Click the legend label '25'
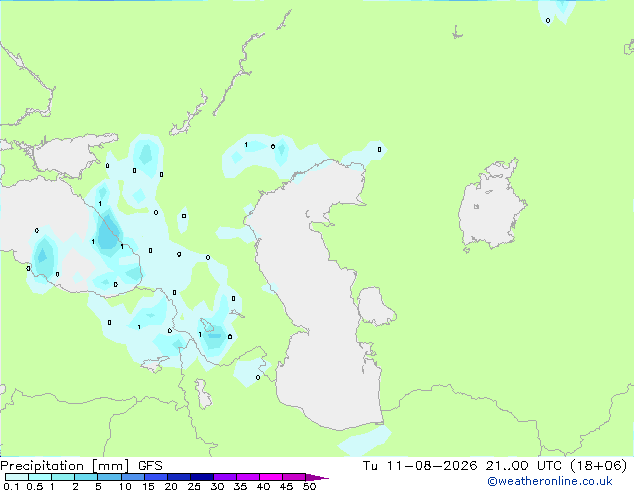634x490 pixels. tap(194, 486)
